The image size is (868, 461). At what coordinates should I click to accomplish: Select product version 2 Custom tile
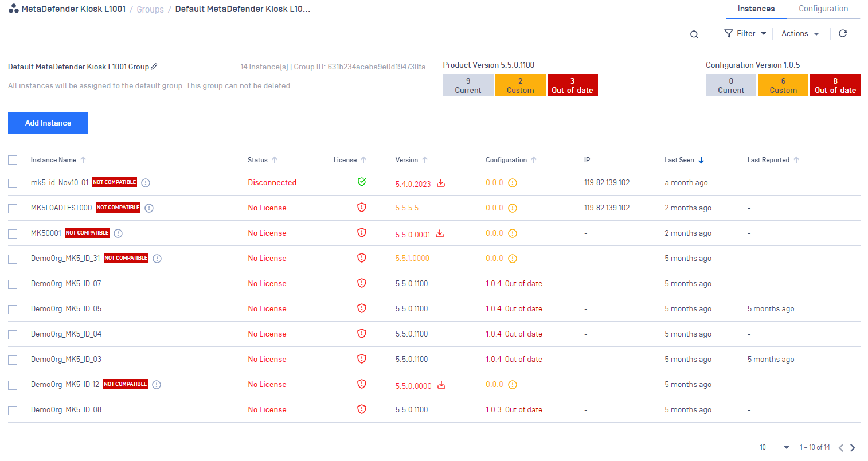click(x=520, y=85)
